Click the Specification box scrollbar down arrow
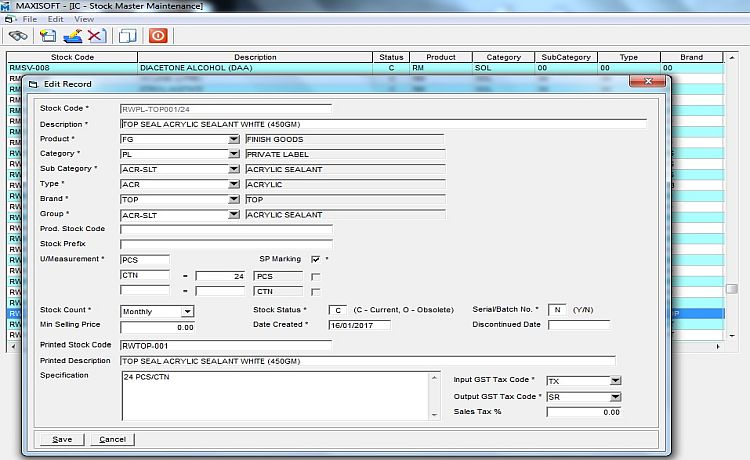The width and height of the screenshot is (750, 460). [434, 416]
